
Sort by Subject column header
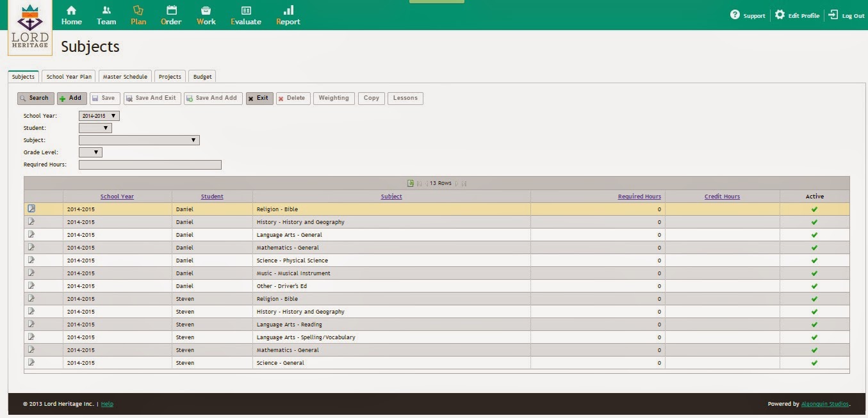coord(391,197)
